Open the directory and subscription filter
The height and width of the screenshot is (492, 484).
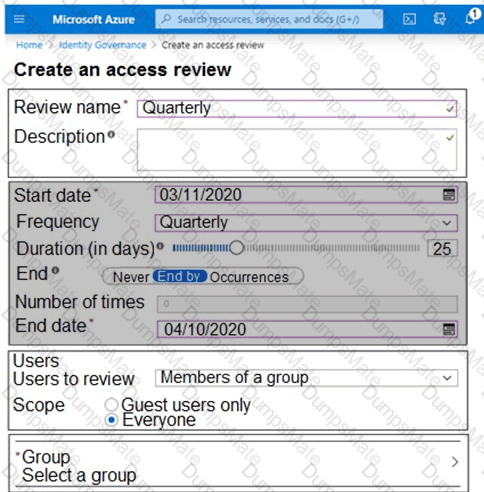click(440, 19)
